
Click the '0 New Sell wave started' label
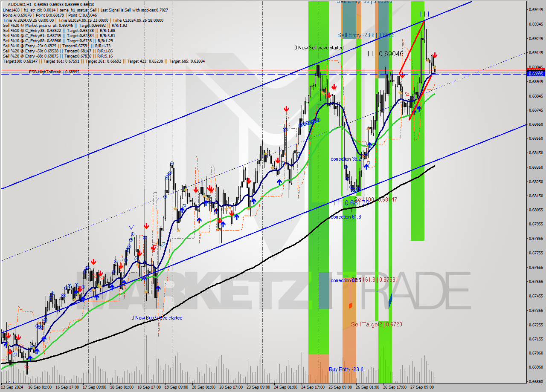pos(319,48)
